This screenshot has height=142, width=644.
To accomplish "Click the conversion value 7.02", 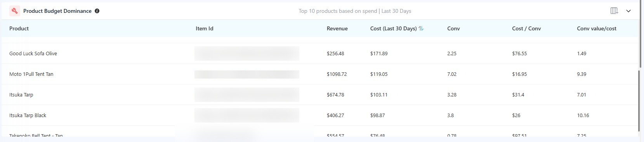I will coord(452,74).
